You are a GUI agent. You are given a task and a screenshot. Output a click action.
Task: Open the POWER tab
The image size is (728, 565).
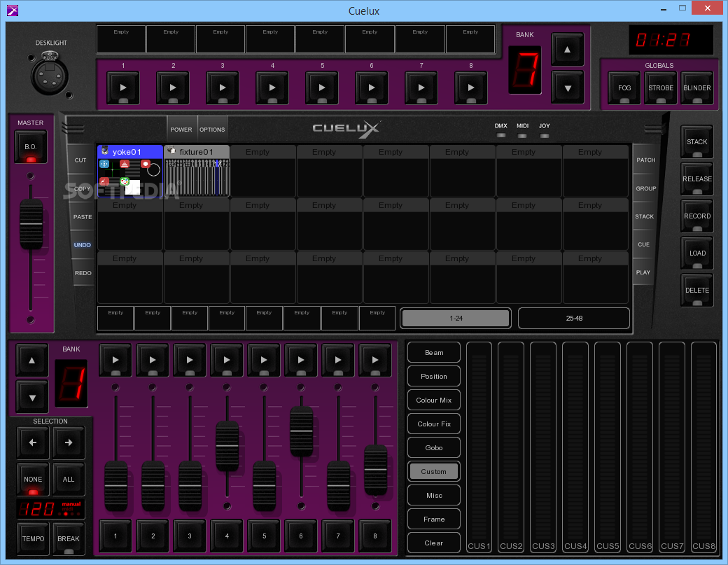point(181,130)
